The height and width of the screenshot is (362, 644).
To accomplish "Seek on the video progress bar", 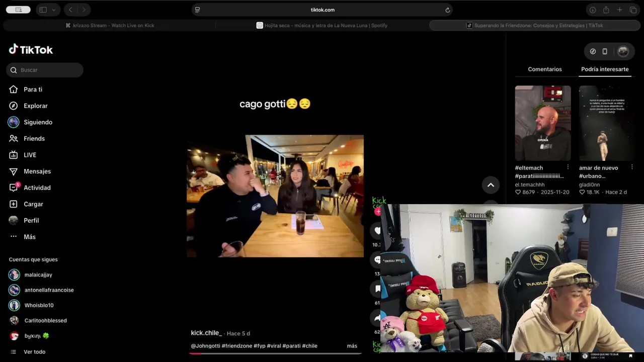I will point(275,353).
